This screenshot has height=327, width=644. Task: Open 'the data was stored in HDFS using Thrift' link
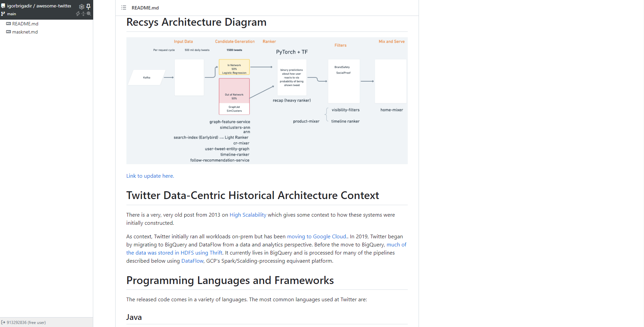point(174,253)
